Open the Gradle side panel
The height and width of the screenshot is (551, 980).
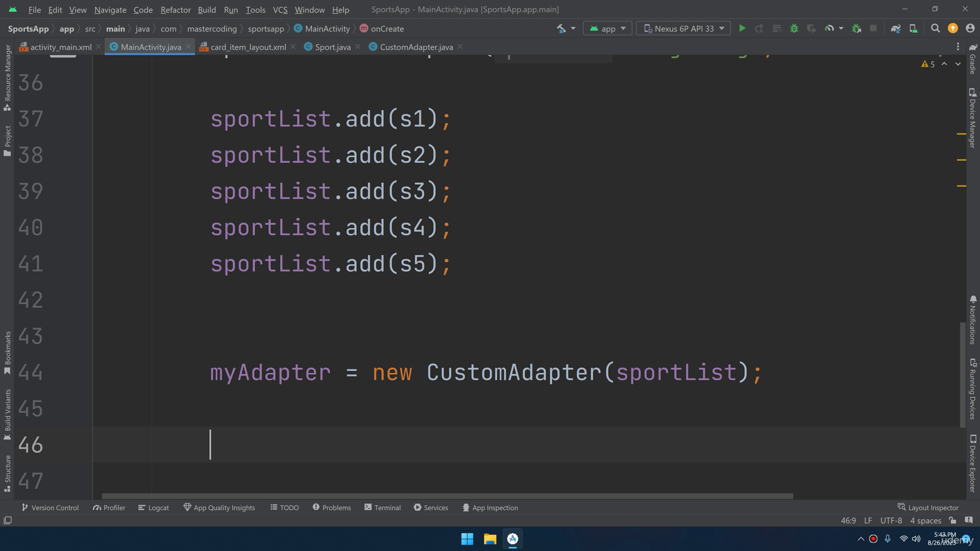(x=973, y=59)
